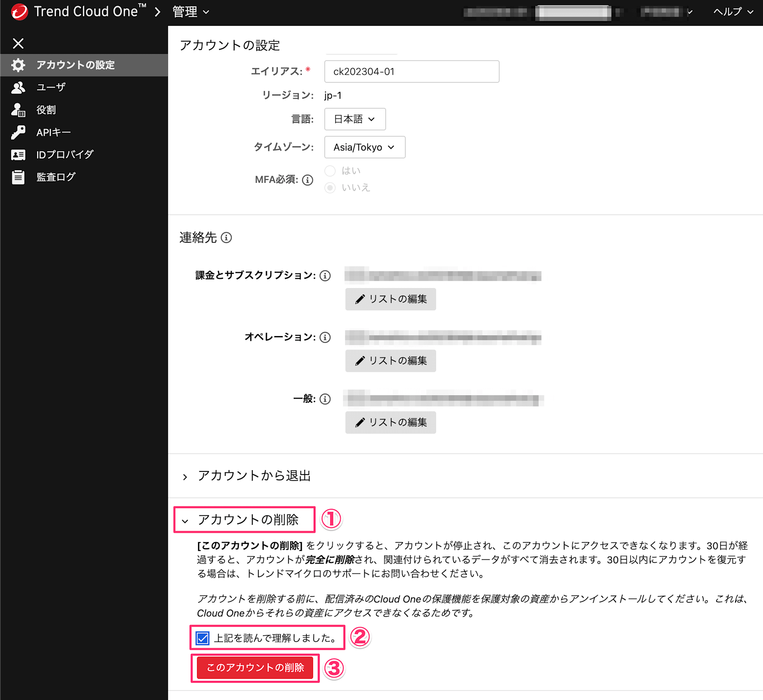Click the ID provider card icon
The image size is (763, 700).
click(x=18, y=154)
